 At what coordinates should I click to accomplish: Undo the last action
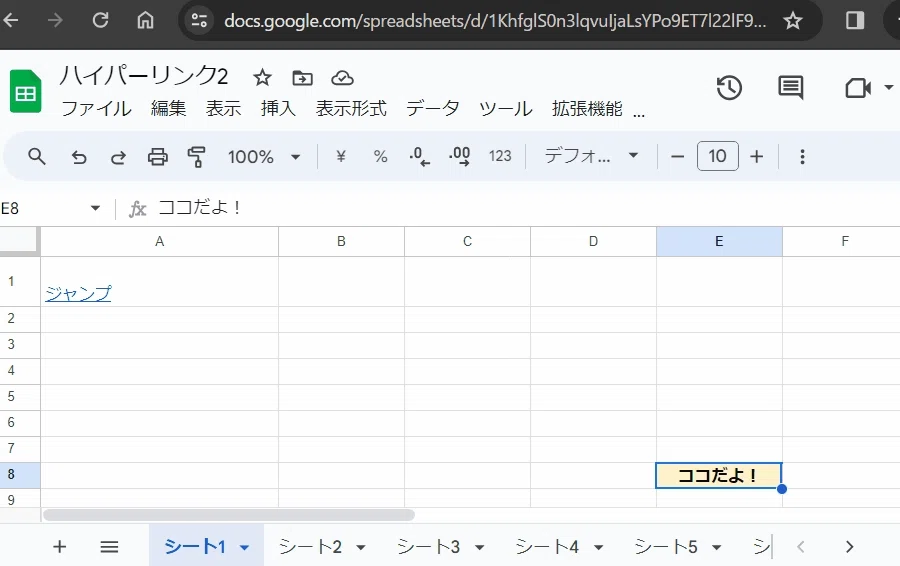[x=79, y=156]
